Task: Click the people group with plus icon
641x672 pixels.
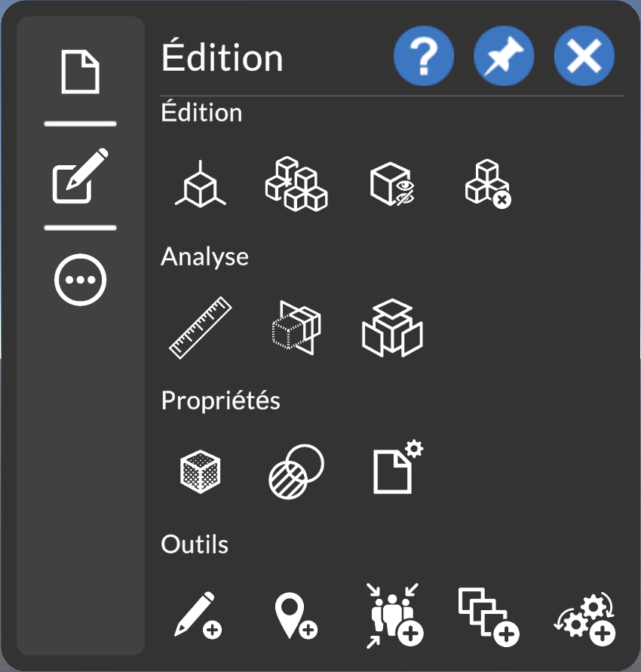Action: [394, 616]
